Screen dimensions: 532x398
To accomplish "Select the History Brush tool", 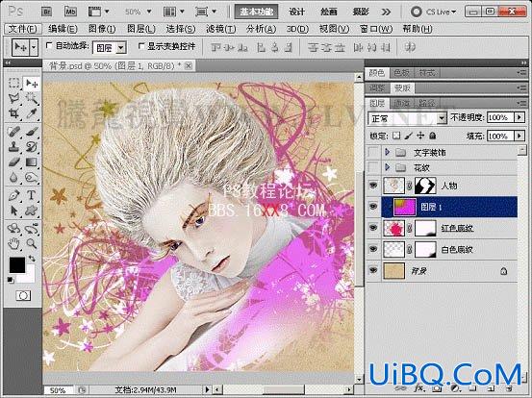I will (x=32, y=147).
